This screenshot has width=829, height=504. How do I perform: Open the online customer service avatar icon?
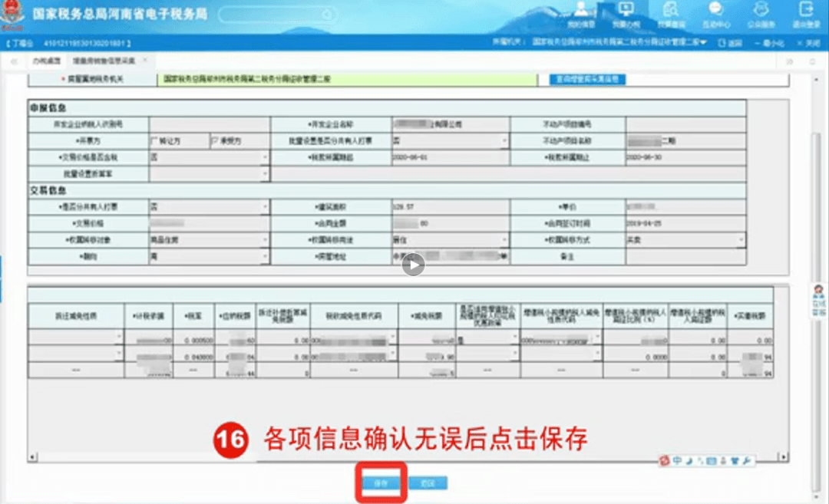point(819,300)
